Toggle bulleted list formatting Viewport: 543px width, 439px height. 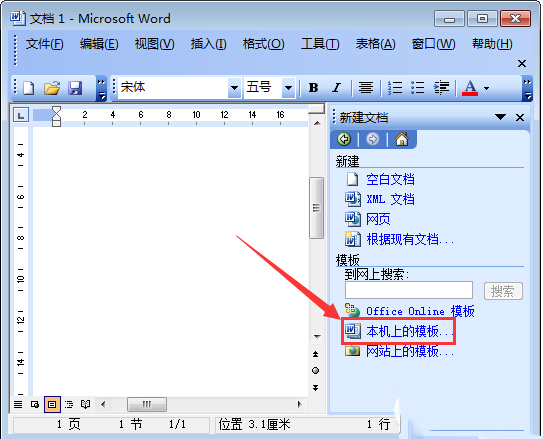(418, 88)
